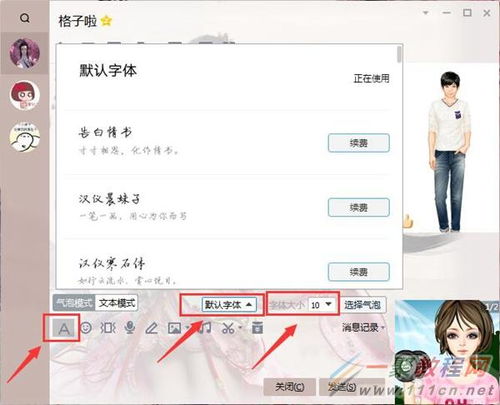
Task: Expand the 消息记录 dropdown arrow
Action: [x=383, y=328]
